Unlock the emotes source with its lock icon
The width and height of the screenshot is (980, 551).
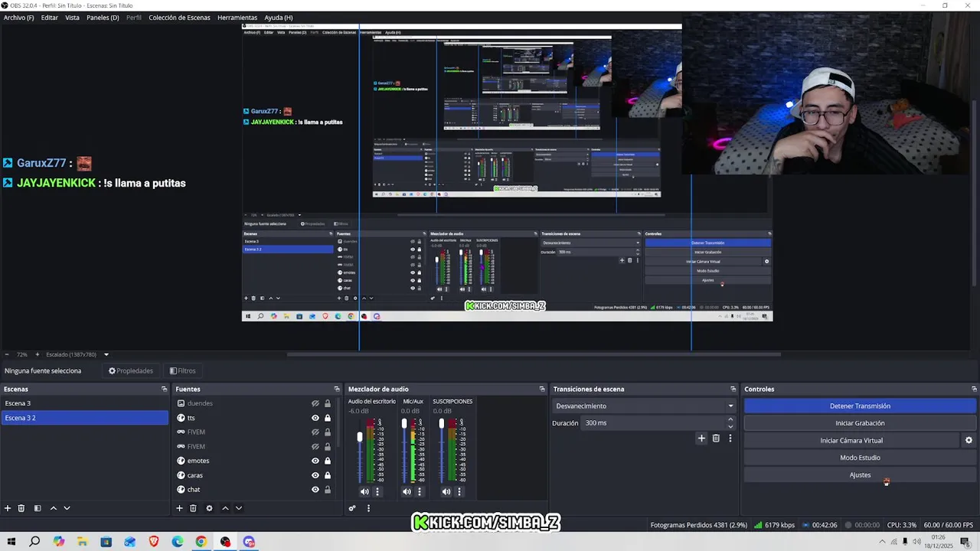coord(328,461)
